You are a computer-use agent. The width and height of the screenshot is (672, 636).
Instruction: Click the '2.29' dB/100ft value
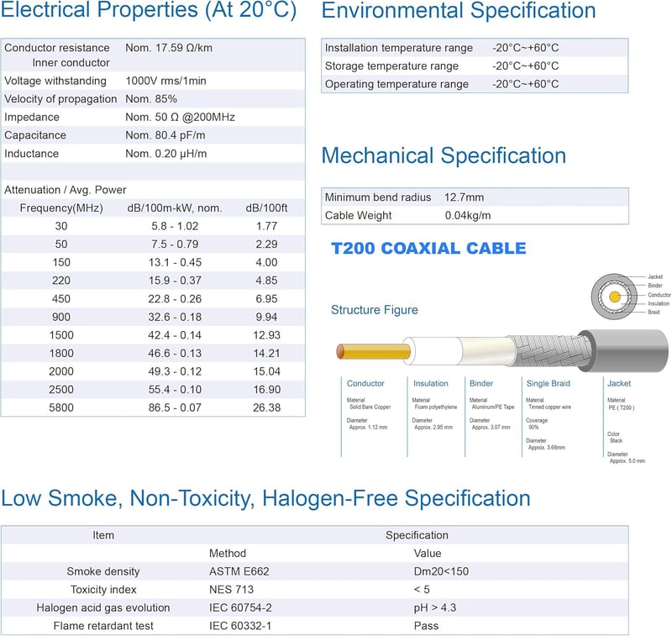coord(266,244)
